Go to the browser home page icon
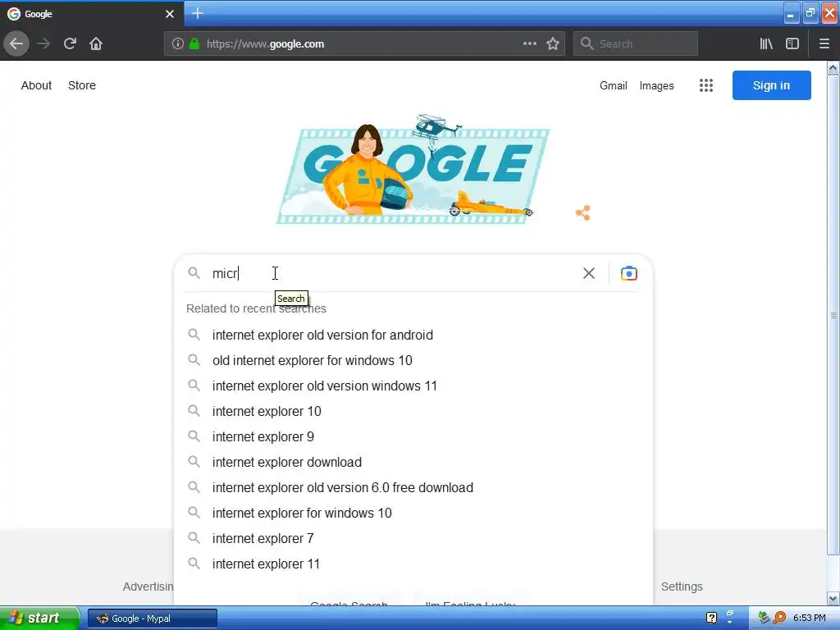This screenshot has width=840, height=630. [96, 43]
